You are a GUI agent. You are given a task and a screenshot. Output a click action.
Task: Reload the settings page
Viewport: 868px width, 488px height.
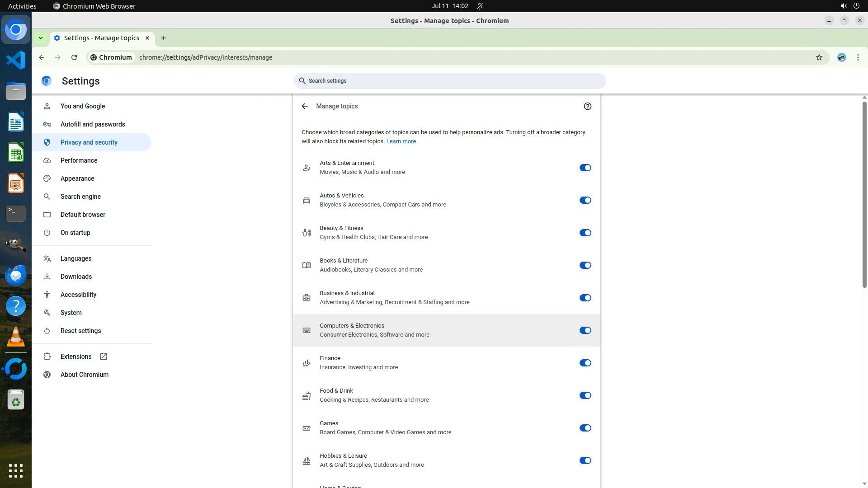coord(74,57)
